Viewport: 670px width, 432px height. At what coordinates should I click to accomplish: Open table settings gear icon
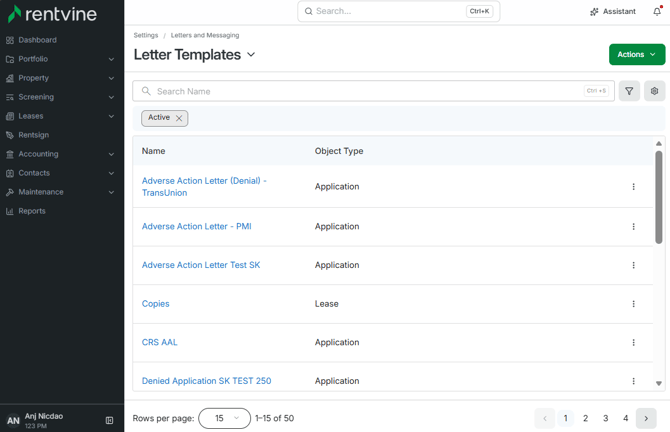[654, 91]
